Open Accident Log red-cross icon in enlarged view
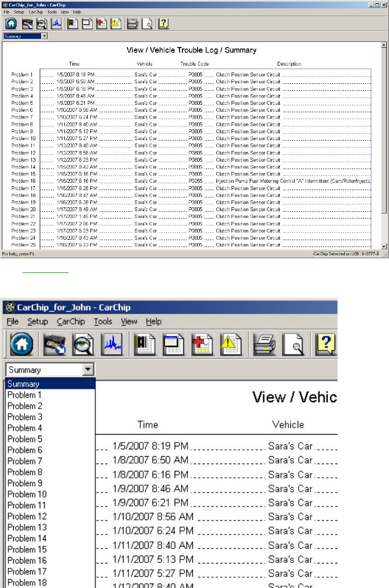 [204, 344]
